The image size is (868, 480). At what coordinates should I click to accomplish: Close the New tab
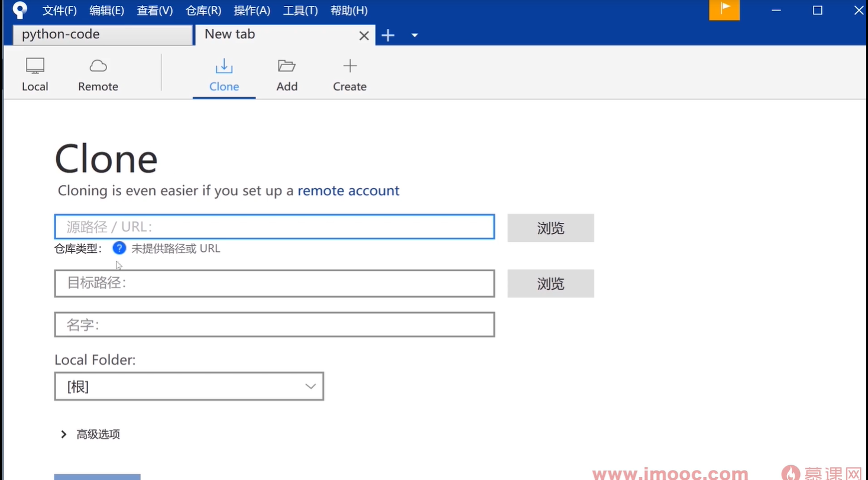point(364,36)
